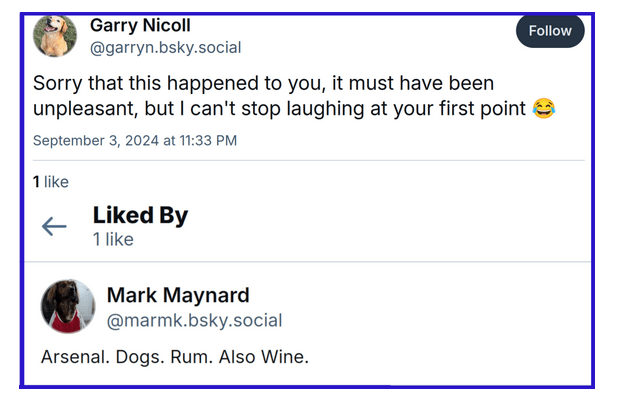
Task: Click the "can't stop laughing" post line
Action: 330,108
